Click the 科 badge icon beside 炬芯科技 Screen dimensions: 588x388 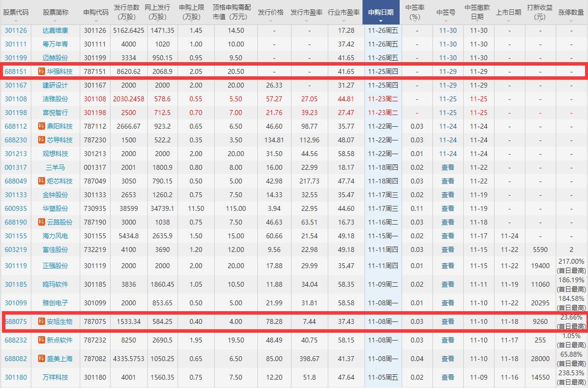pyautogui.click(x=42, y=181)
